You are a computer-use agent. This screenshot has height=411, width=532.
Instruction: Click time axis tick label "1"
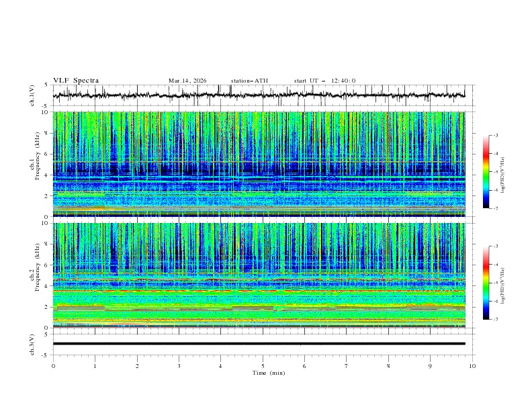point(95,366)
